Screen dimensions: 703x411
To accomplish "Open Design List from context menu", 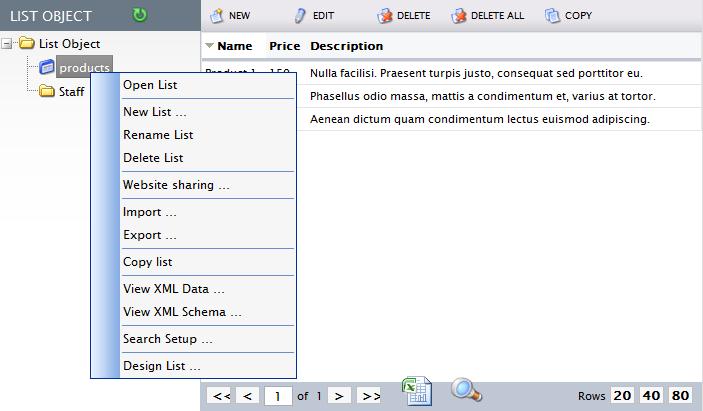I will [161, 366].
